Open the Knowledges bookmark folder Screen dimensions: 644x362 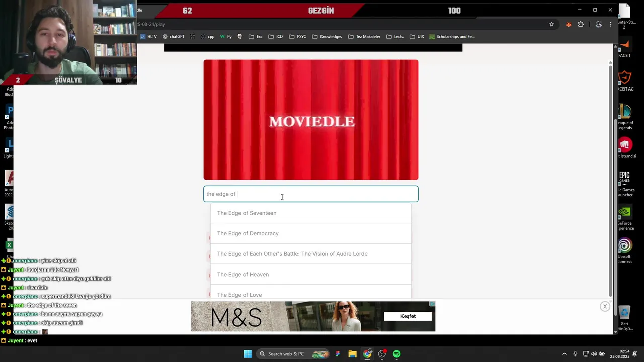tap(327, 36)
